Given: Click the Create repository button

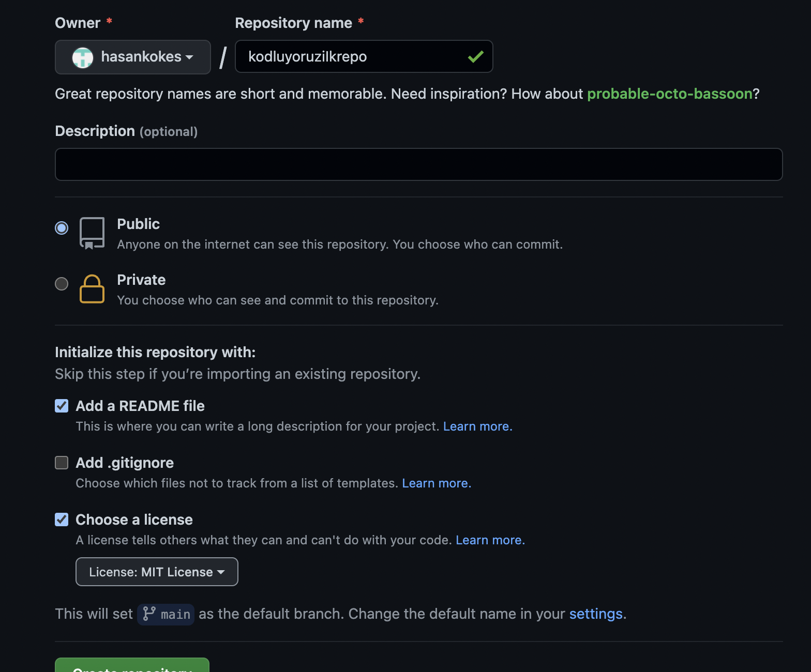Looking at the screenshot, I should [132, 665].
